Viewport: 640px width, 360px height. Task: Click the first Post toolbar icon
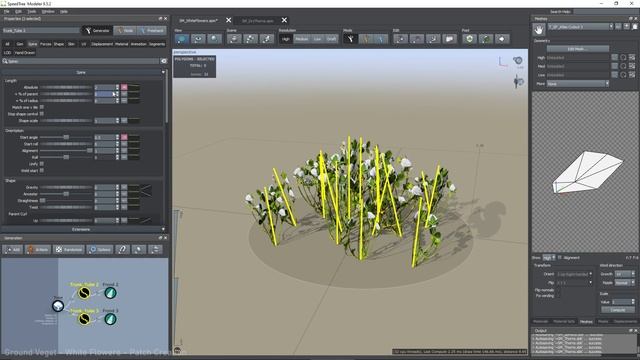click(x=470, y=39)
